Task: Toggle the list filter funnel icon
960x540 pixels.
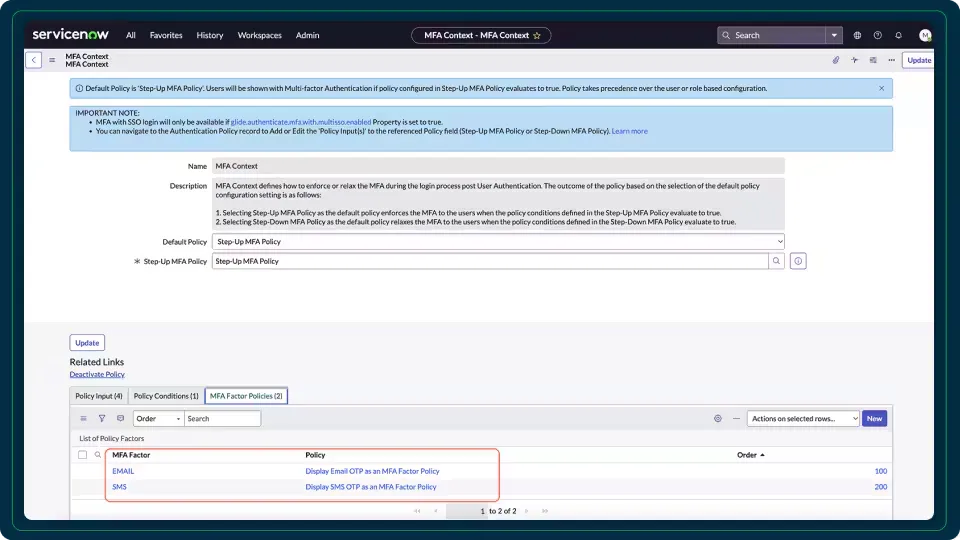Action: (x=102, y=419)
